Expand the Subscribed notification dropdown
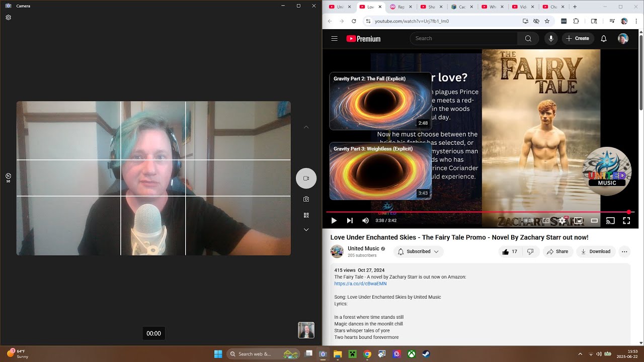 click(x=419, y=251)
